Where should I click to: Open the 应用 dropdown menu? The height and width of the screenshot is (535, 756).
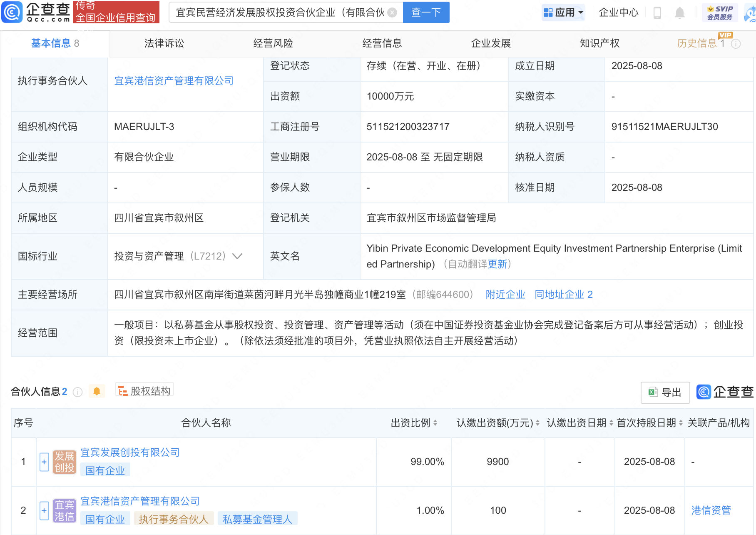(x=564, y=12)
